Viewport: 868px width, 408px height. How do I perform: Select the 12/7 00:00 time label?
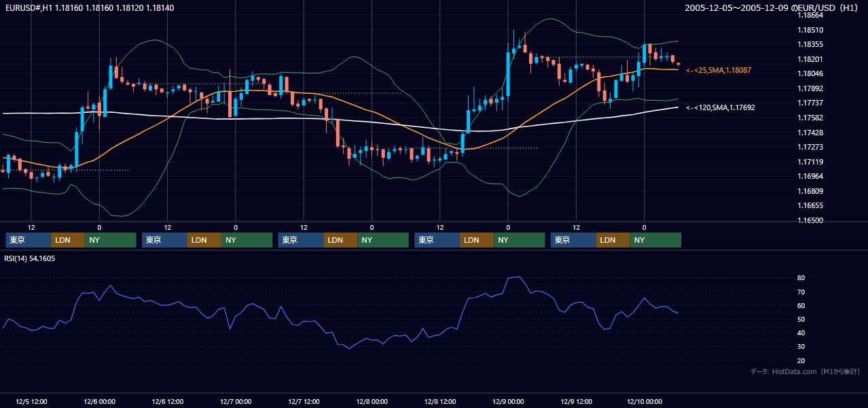[236, 401]
